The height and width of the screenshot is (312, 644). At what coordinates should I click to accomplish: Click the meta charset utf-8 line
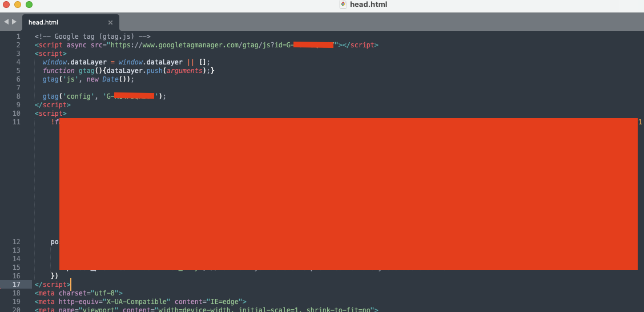click(x=79, y=293)
